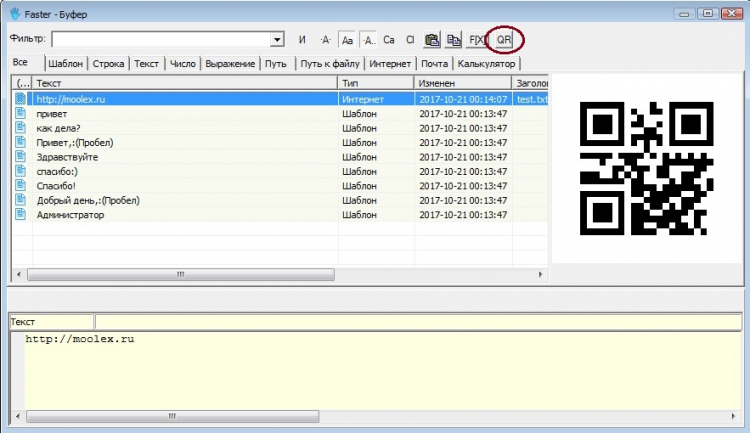The height and width of the screenshot is (433, 750).
Task: Open the Фильтр dropdown arrow
Action: (x=277, y=39)
